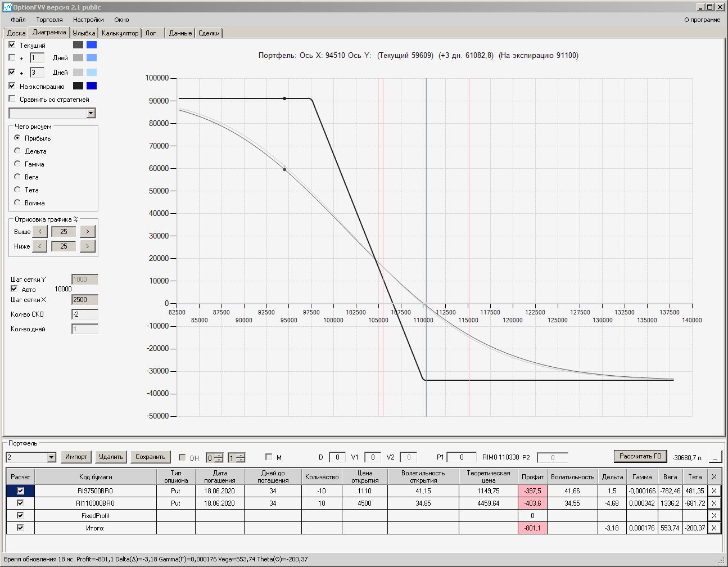Click the Шаг сетки X input field
Viewport: 728px width, 567px height.
pyautogui.click(x=85, y=300)
